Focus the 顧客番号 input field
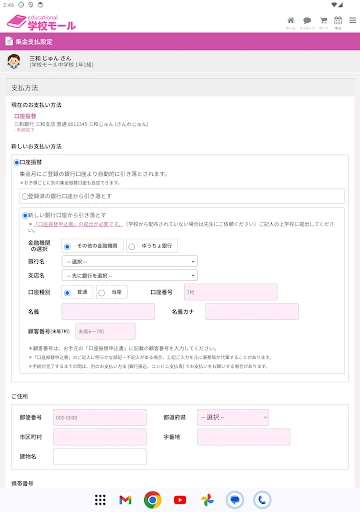Viewport: 360px width, 512px height. (105, 331)
